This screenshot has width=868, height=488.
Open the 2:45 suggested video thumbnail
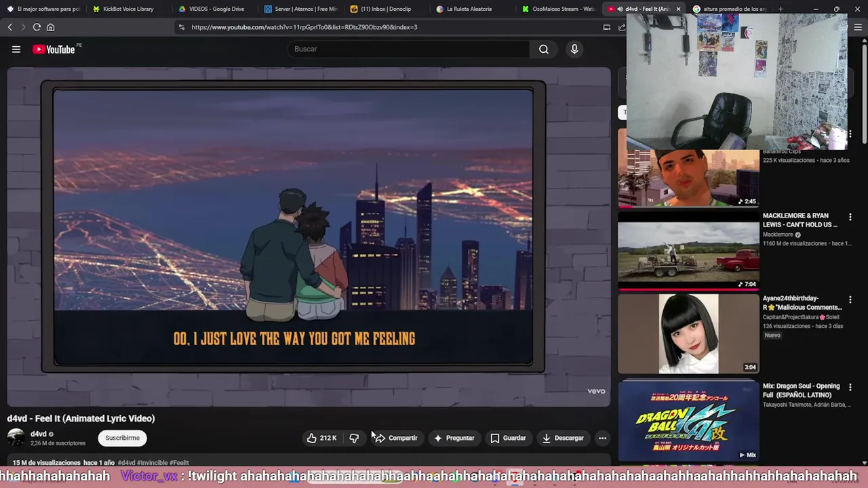688,178
